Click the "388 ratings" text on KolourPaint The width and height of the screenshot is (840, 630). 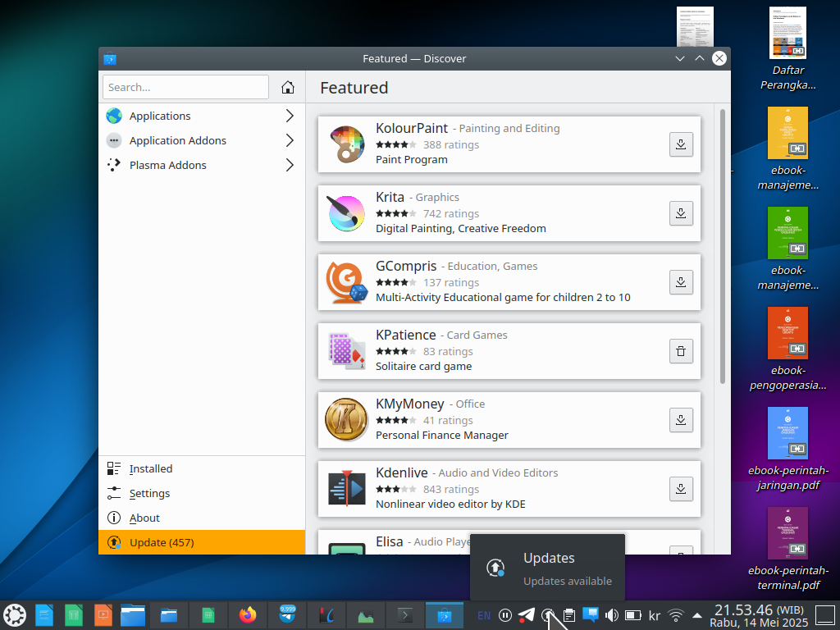[451, 144]
